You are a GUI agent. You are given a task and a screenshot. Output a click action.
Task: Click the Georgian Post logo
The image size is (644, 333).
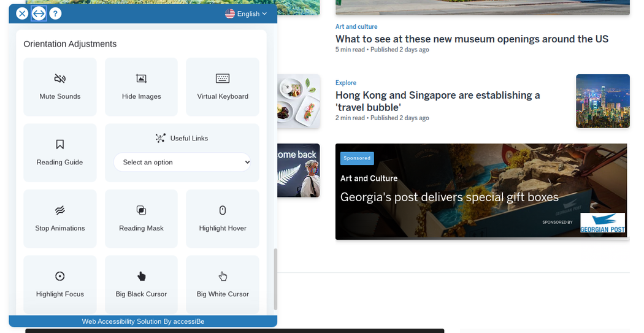pos(602,223)
